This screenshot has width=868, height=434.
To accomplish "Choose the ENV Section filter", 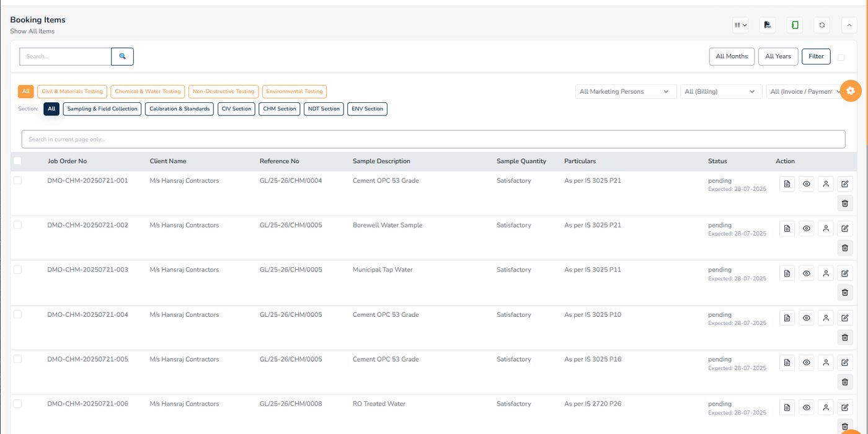I will click(367, 109).
